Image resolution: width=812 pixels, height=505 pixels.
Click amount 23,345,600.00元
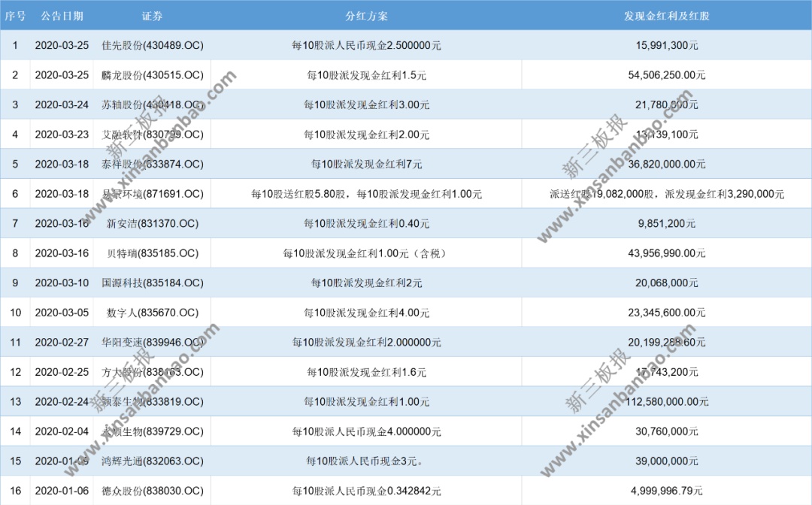pos(666,313)
